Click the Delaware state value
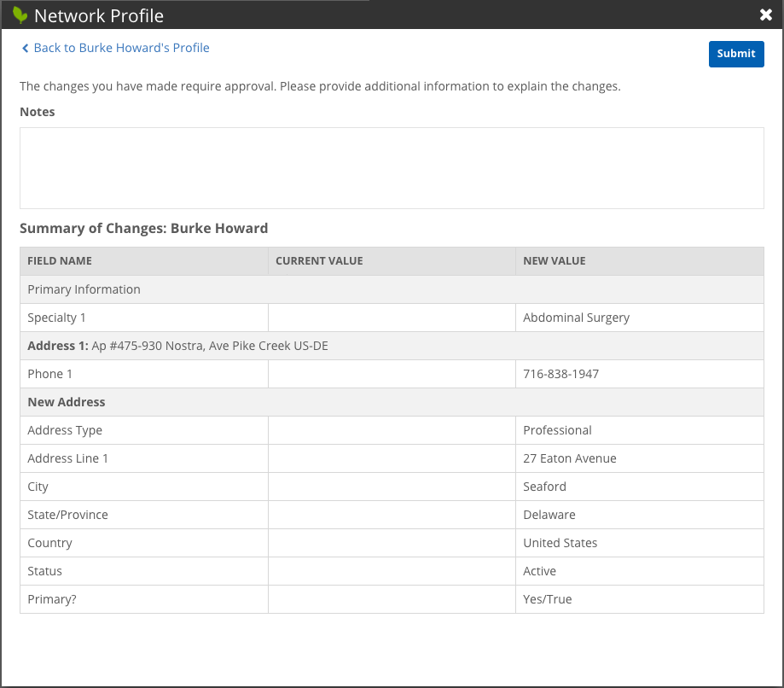The height and width of the screenshot is (688, 784). 549,515
